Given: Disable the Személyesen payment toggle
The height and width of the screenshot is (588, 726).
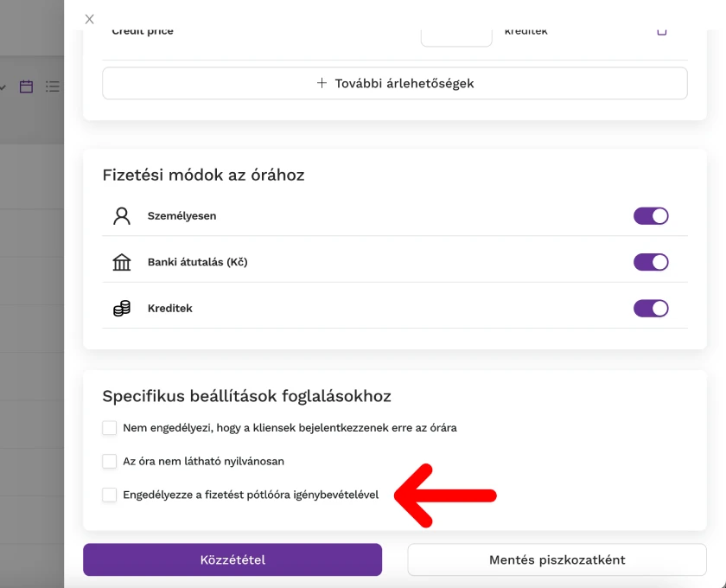Looking at the screenshot, I should pos(651,216).
